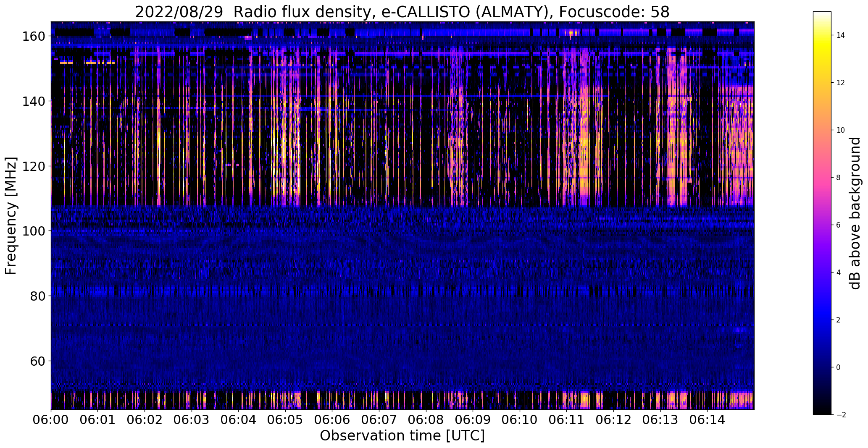Click the colorbar tick value 4
Image resolution: width=868 pixels, height=448 pixels.
[x=838, y=272]
